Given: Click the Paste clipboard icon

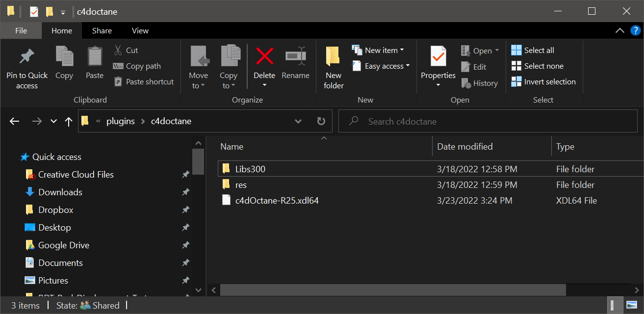Looking at the screenshot, I should 95,56.
